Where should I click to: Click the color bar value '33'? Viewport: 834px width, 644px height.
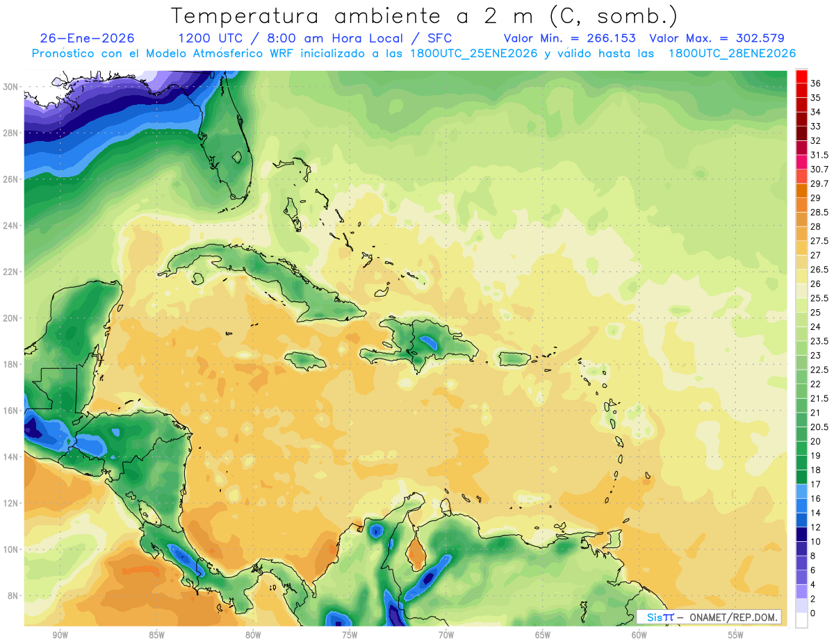point(816,126)
